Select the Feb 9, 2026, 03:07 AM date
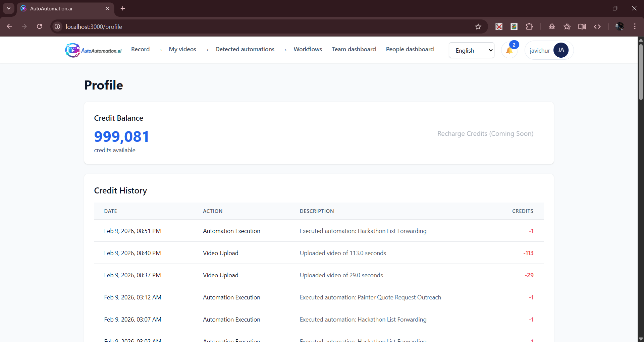 click(x=133, y=320)
